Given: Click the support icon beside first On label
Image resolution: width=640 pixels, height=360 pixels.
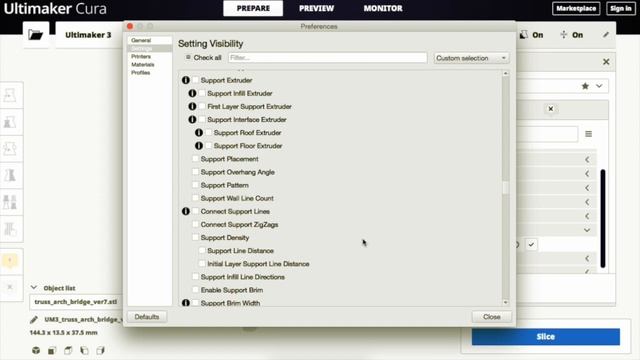Looking at the screenshot, I should 523,35.
